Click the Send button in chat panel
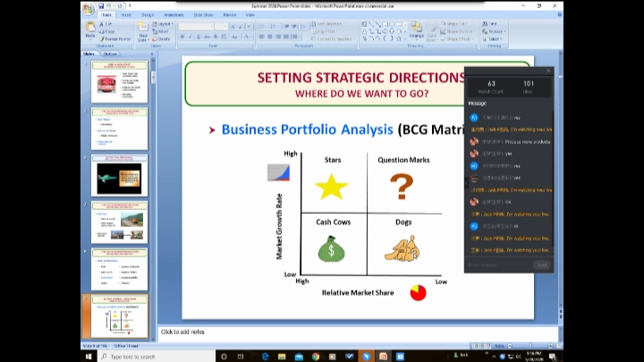Screen dimensions: 644x362 point(541,265)
